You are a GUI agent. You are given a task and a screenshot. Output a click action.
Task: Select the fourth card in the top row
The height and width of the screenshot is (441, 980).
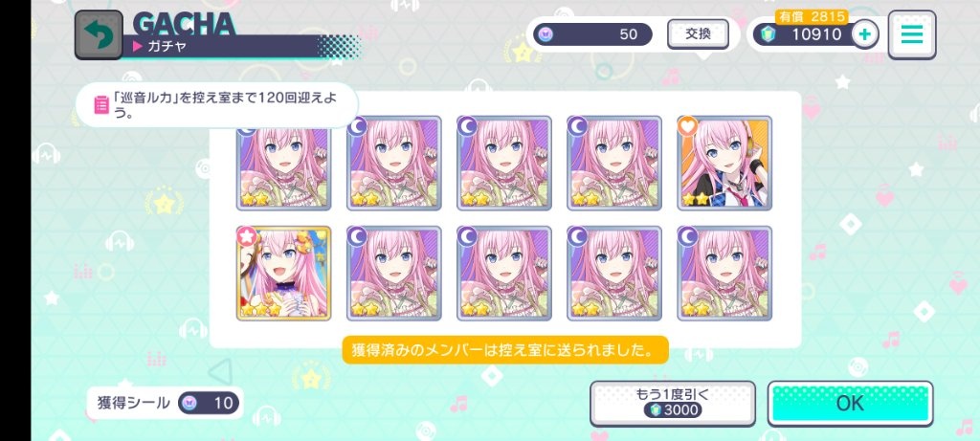pos(614,163)
